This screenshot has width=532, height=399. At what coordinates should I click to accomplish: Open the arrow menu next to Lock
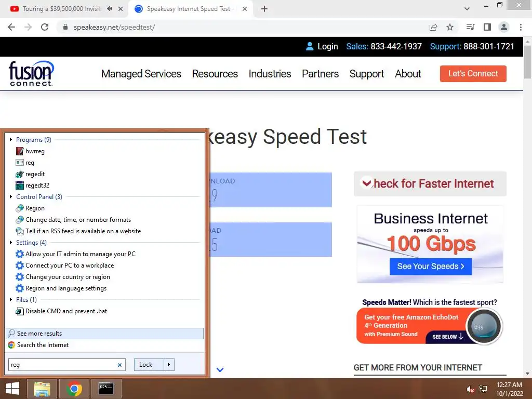click(x=169, y=365)
